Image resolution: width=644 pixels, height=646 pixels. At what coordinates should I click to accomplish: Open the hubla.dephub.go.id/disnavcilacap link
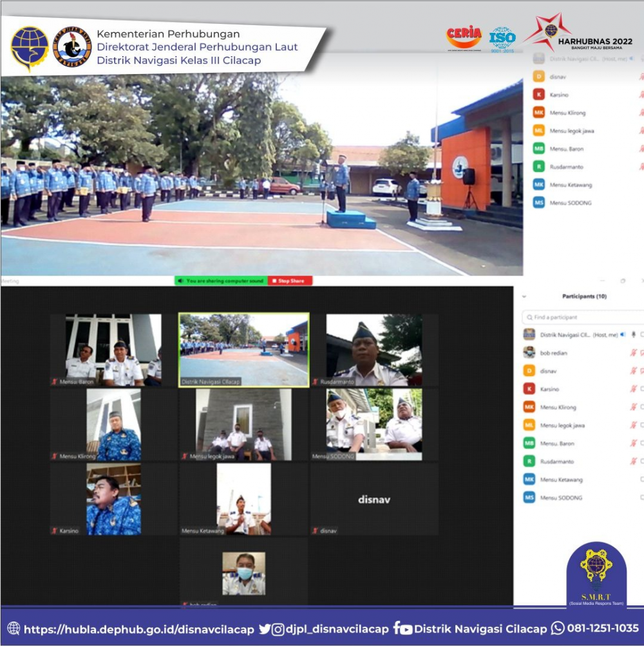click(x=139, y=629)
